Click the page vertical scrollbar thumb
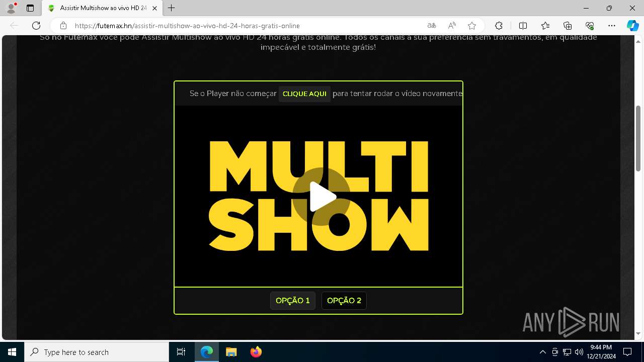The image size is (644, 362). pyautogui.click(x=638, y=138)
